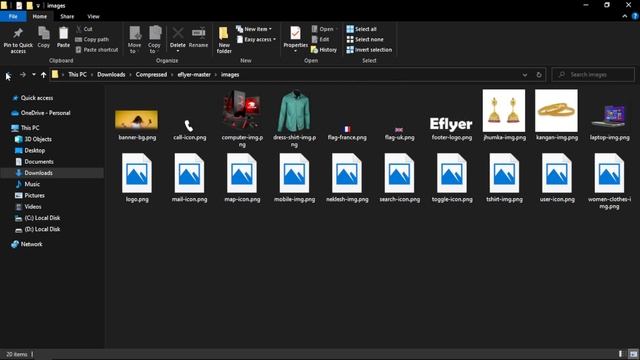Screen dimensions: 640x360
Task: Click Downloads in the address bar
Action: coord(111,75)
